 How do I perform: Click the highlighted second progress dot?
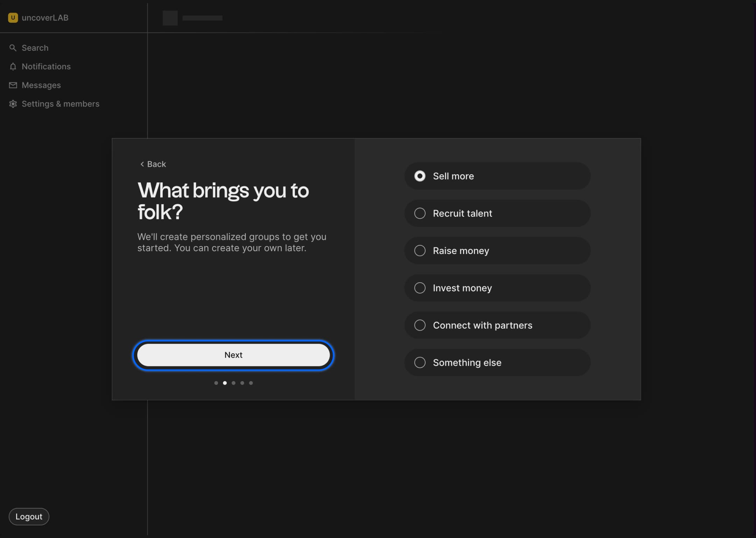tap(225, 383)
